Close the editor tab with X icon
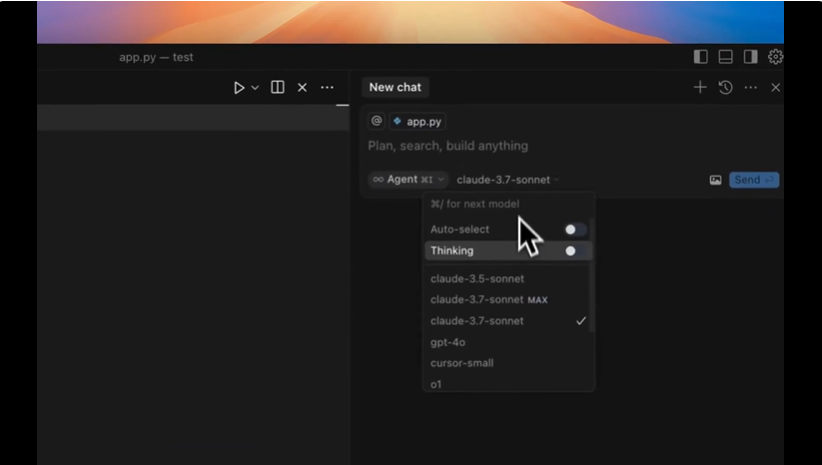Screen dimensions: 822x465 (302, 88)
